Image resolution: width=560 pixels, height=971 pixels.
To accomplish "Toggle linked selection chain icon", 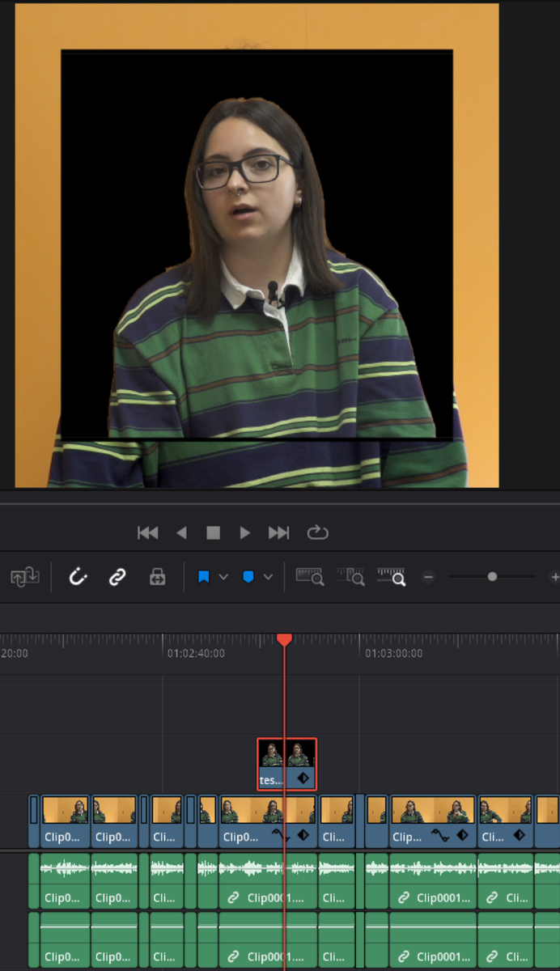I will [x=117, y=577].
